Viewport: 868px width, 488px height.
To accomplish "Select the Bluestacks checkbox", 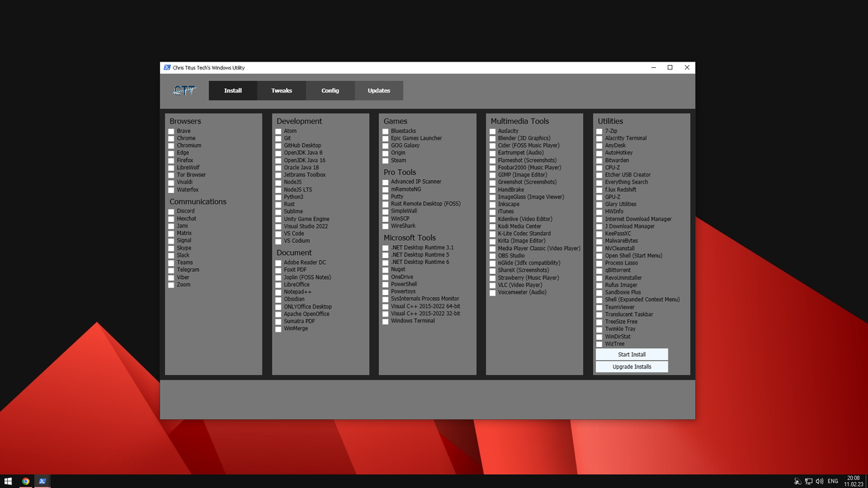I will coord(386,131).
